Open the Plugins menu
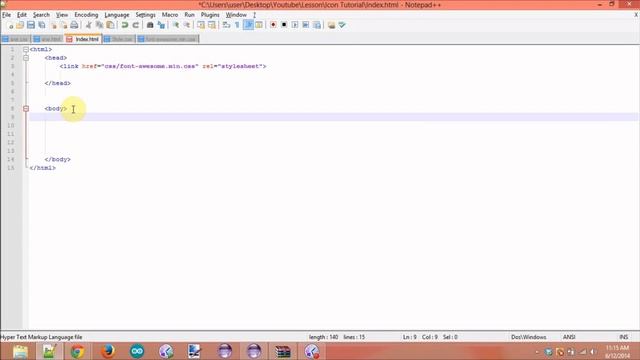The width and height of the screenshot is (640, 360). [210, 15]
